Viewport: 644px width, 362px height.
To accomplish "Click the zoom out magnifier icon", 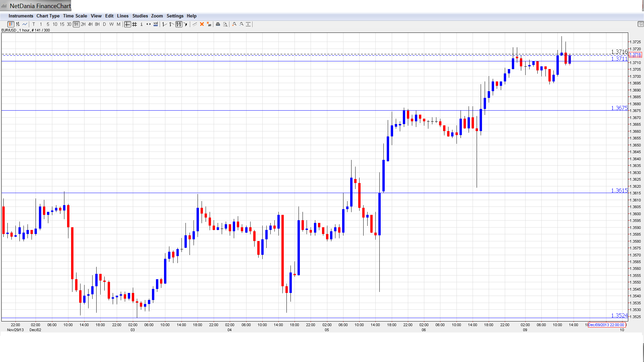I will [241, 24].
